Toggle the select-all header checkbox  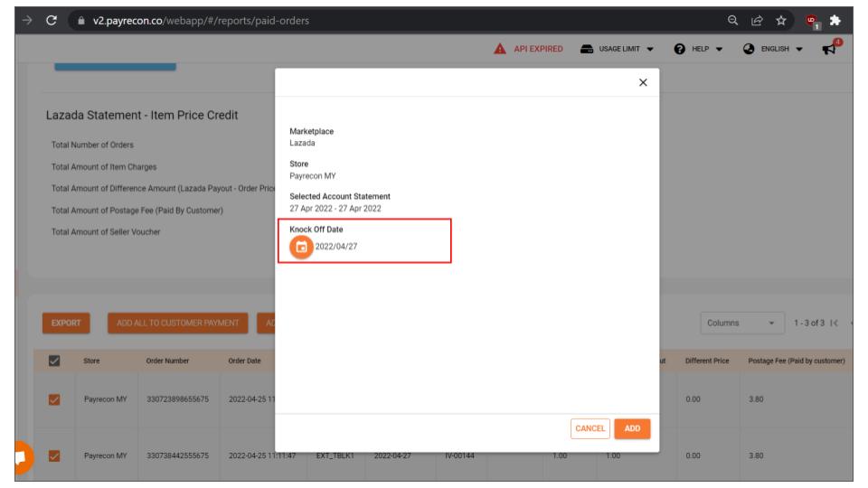pyautogui.click(x=54, y=361)
